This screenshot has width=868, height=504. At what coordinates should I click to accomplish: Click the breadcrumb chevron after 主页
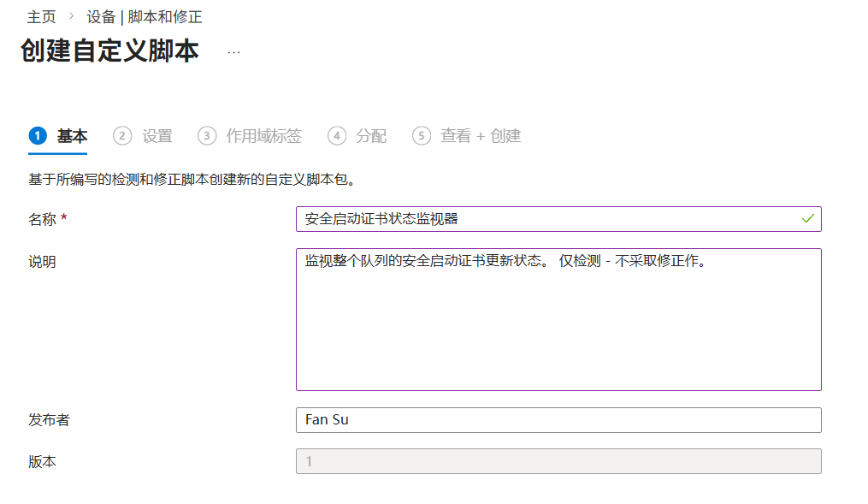71,17
